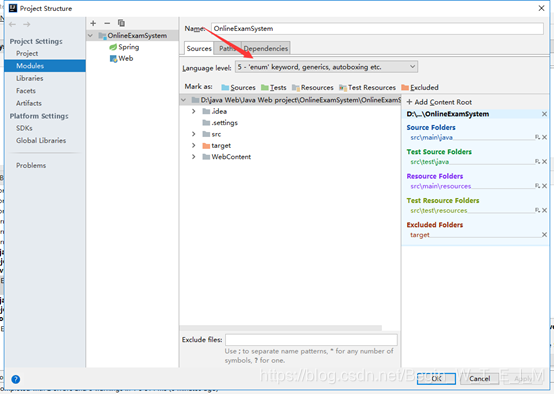The width and height of the screenshot is (554, 394).
Task: Add a new module with plus icon
Action: point(93,23)
